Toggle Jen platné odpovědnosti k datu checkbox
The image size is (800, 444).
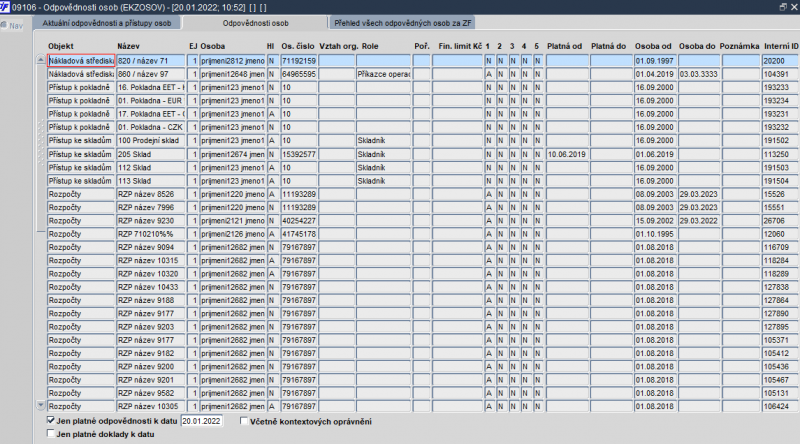(x=51, y=421)
